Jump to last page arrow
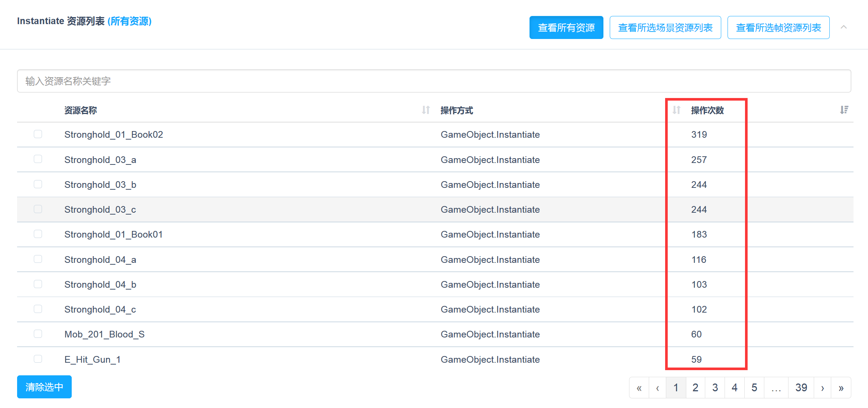The image size is (868, 408). pos(841,388)
